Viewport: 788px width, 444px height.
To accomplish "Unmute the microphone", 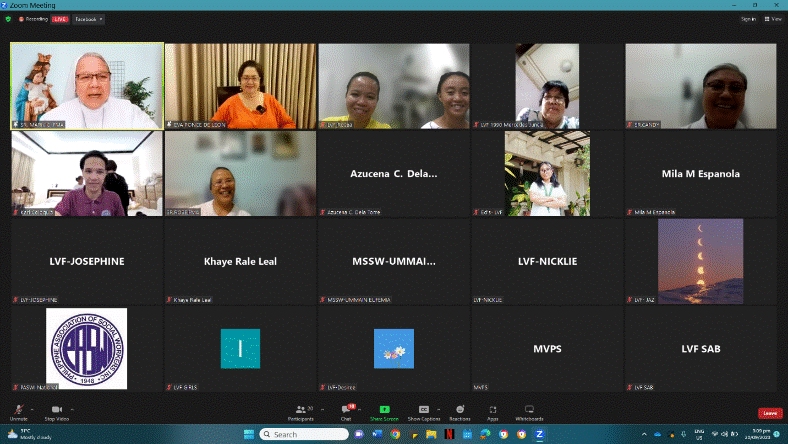I will coord(18,410).
